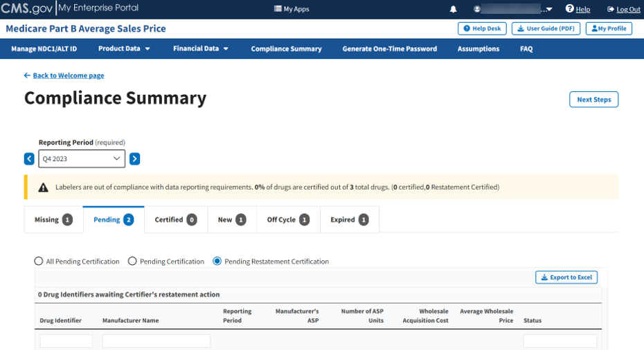Select Pending Restatement Certification radio button
The image size is (644, 350).
pos(217,261)
